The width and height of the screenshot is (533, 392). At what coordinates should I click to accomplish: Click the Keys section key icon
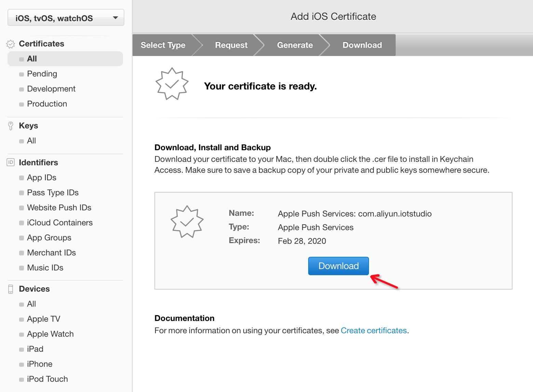click(x=11, y=126)
